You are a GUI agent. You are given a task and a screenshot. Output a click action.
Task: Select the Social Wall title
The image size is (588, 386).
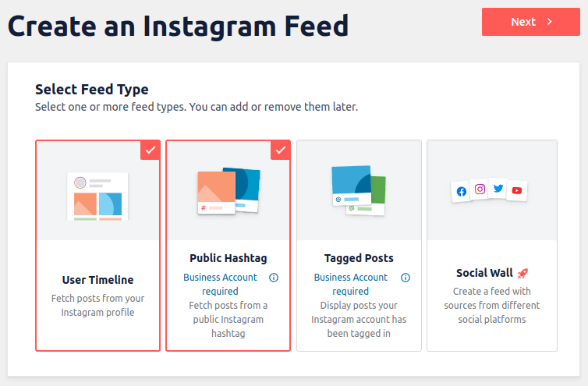click(484, 273)
